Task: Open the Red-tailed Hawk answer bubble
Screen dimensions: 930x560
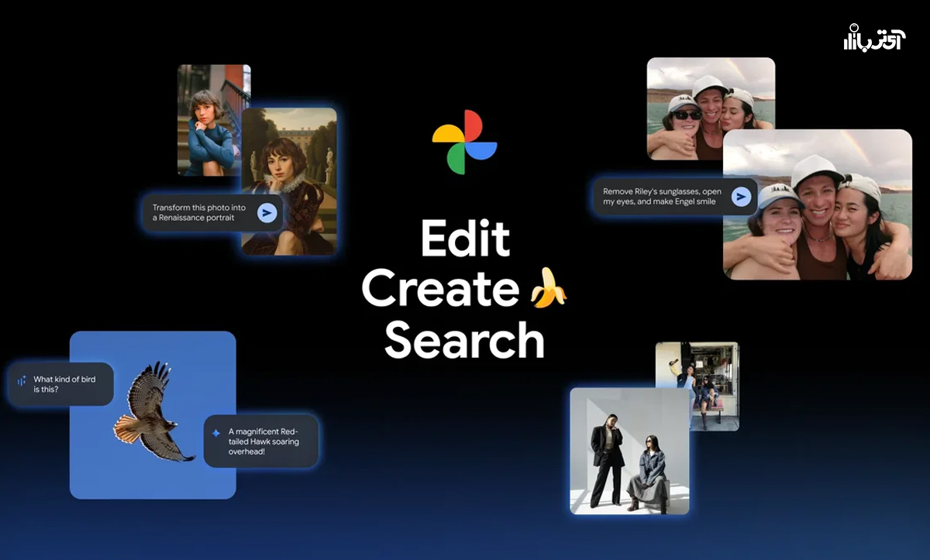Action: tap(262, 441)
